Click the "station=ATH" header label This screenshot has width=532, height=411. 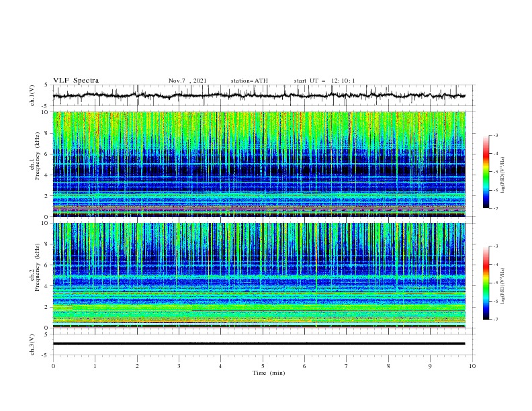click(249, 81)
